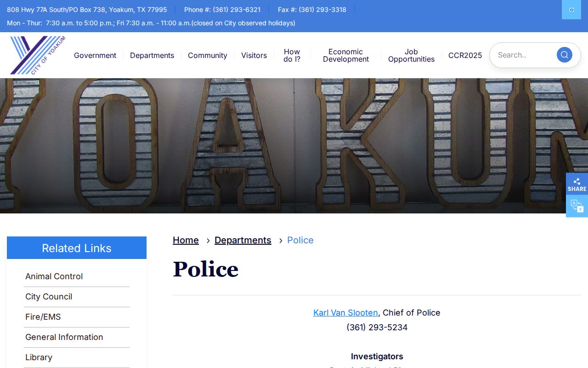The width and height of the screenshot is (588, 368).
Task: Click the police phone (361) 293-5234
Action: tap(377, 327)
